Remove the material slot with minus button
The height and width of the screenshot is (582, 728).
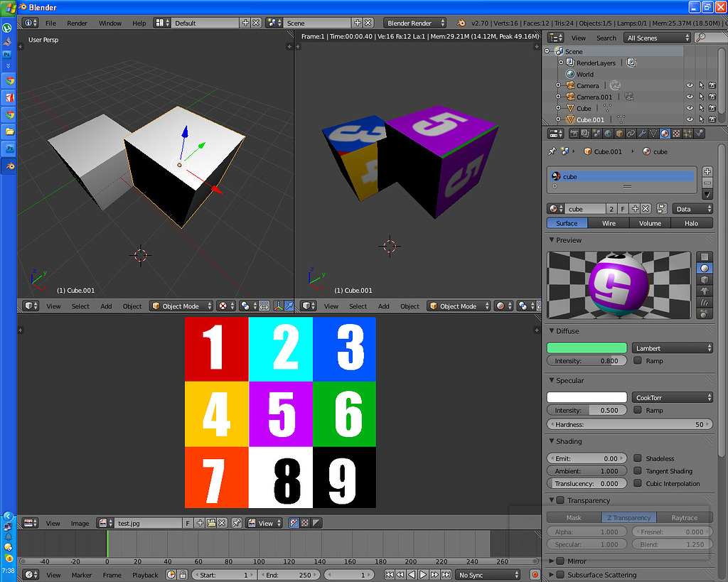tap(707, 183)
